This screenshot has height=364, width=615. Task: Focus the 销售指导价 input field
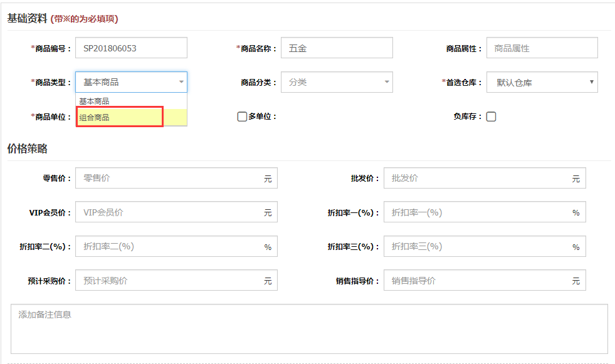pyautogui.click(x=476, y=281)
